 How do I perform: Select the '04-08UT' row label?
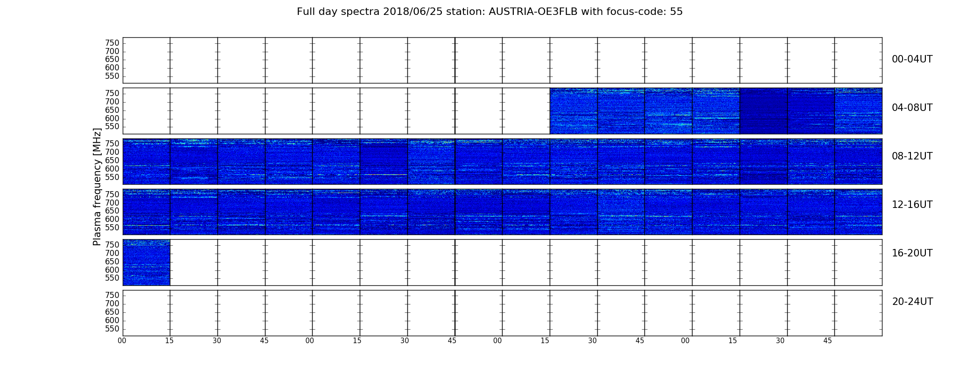tap(912, 108)
